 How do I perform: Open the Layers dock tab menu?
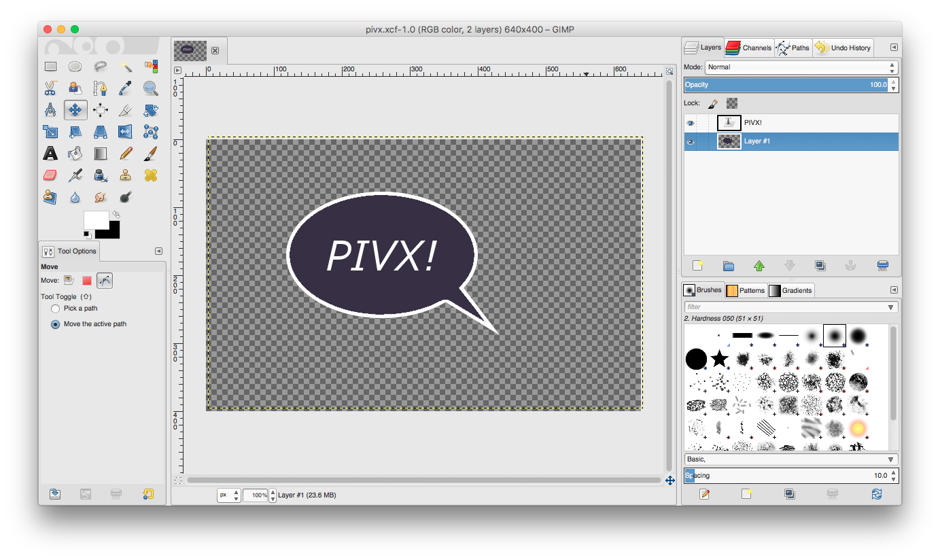point(894,48)
